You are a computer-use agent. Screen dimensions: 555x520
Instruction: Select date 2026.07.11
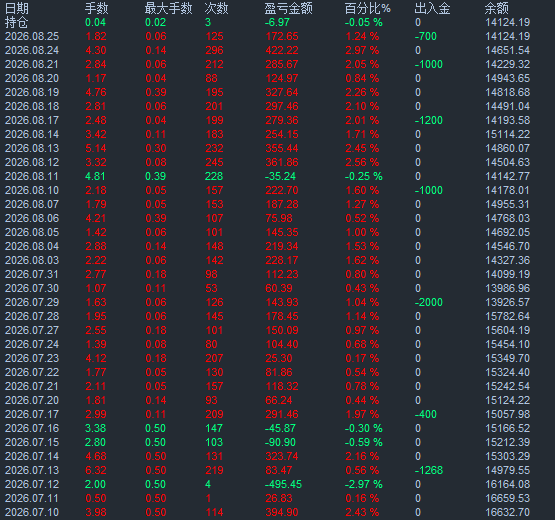tap(32, 498)
